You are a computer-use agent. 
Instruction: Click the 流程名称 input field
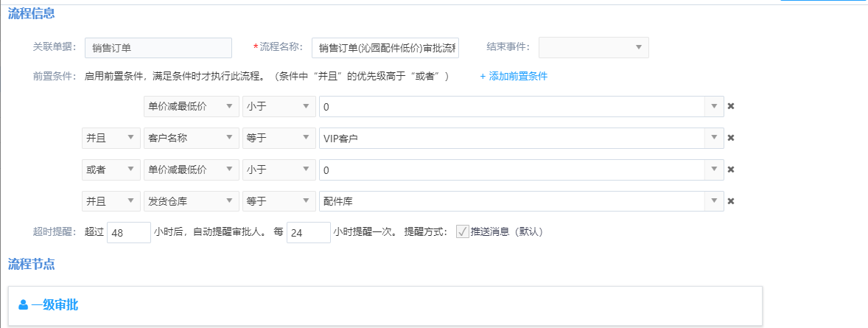point(385,48)
